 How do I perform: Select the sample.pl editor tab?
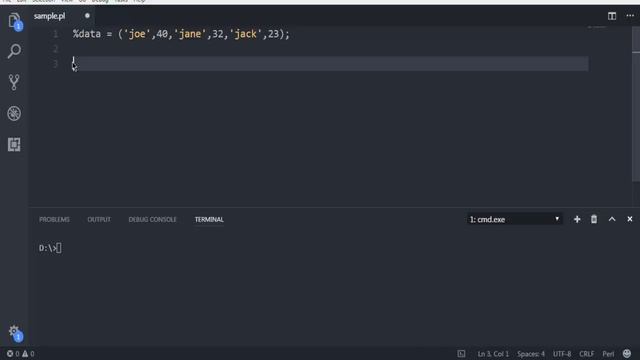point(49,16)
